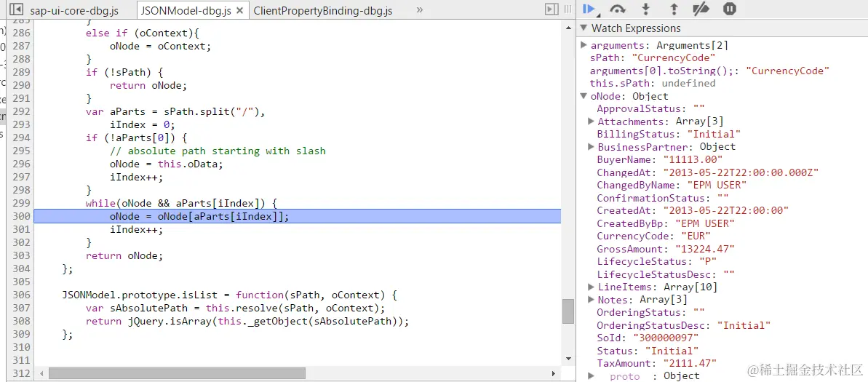The width and height of the screenshot is (868, 382).
Task: Click vertical scrollbar thumb in code editor
Action: 568,311
